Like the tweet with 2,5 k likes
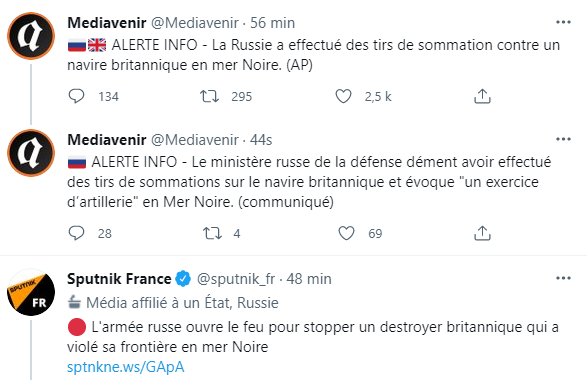This screenshot has height=380, width=587. [343, 96]
